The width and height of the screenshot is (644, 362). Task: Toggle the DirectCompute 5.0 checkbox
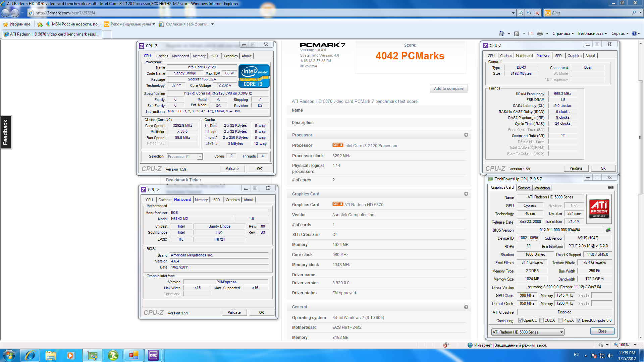[579, 320]
